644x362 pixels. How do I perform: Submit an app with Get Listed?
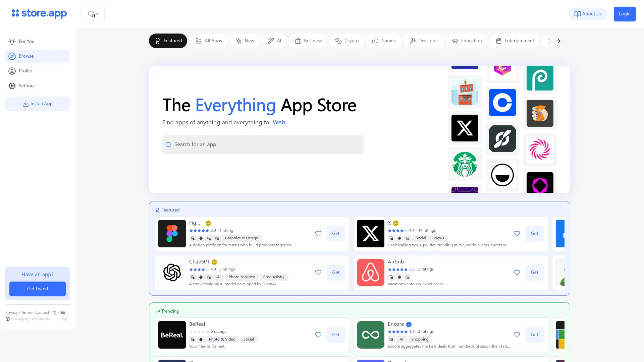tap(38, 289)
